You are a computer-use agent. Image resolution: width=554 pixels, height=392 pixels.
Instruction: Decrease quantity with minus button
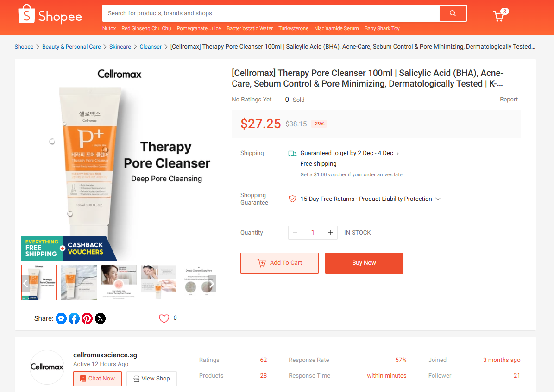pos(295,233)
